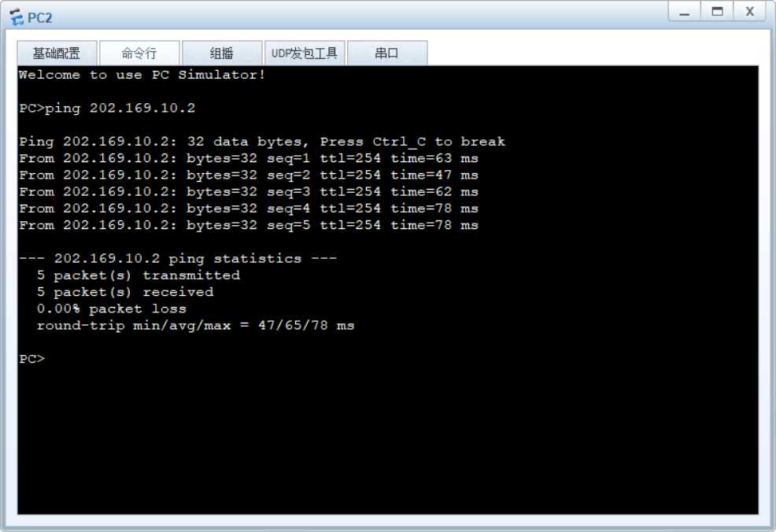Viewport: 776px width, 532px height.
Task: Minimize the PC2 window
Action: (x=685, y=12)
